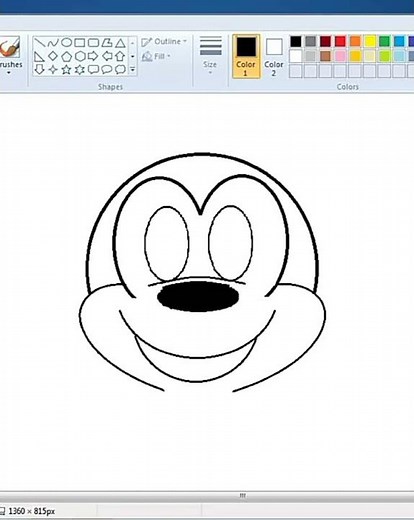Select the Right arrow shape
This screenshot has width=414, height=520.
[x=93, y=56]
